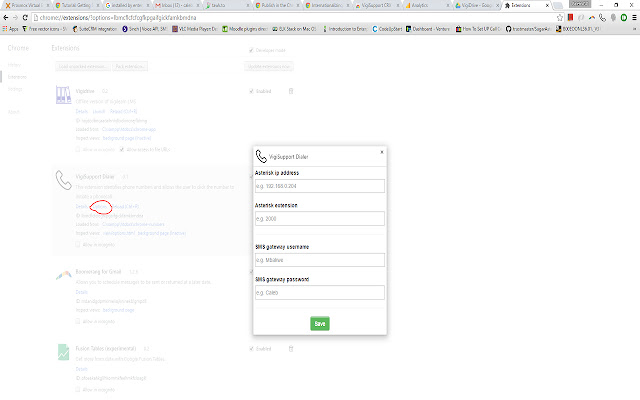Switch to the Publish in the Chrome tab
Viewport: 640px width, 400px height.
(x=277, y=5)
